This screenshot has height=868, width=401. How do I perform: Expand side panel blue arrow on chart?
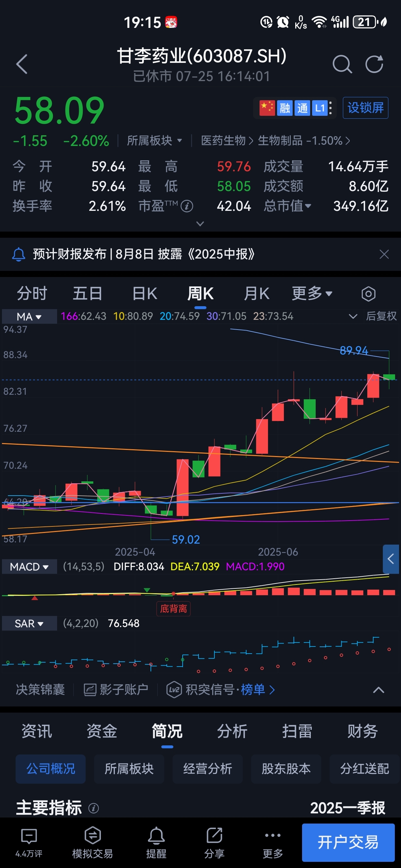391,559
